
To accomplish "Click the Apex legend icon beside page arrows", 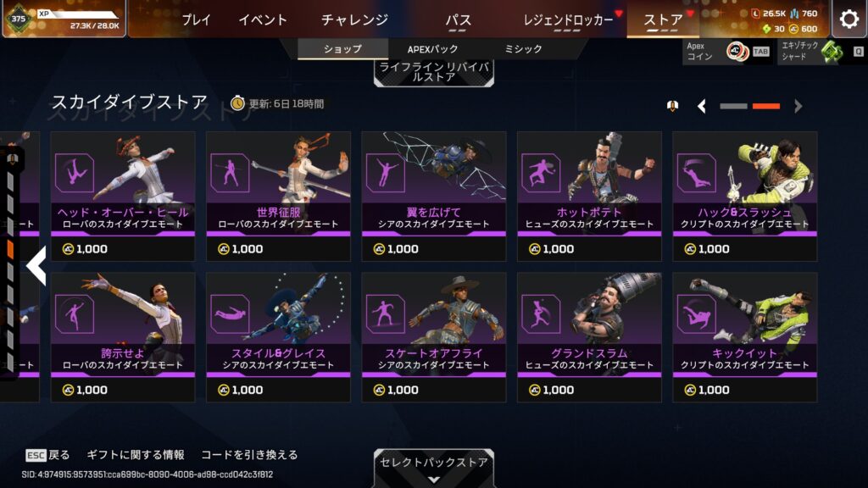I will coord(672,106).
